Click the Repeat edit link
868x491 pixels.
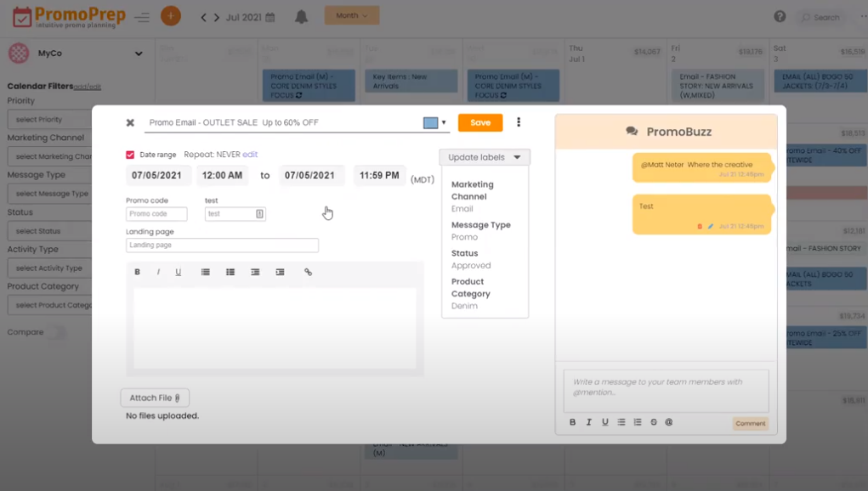tap(250, 155)
